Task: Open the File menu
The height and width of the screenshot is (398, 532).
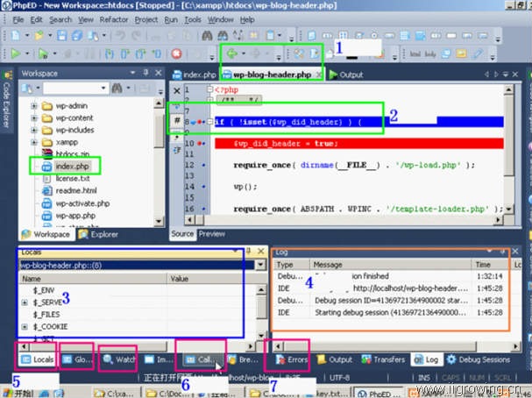Action: [18, 19]
